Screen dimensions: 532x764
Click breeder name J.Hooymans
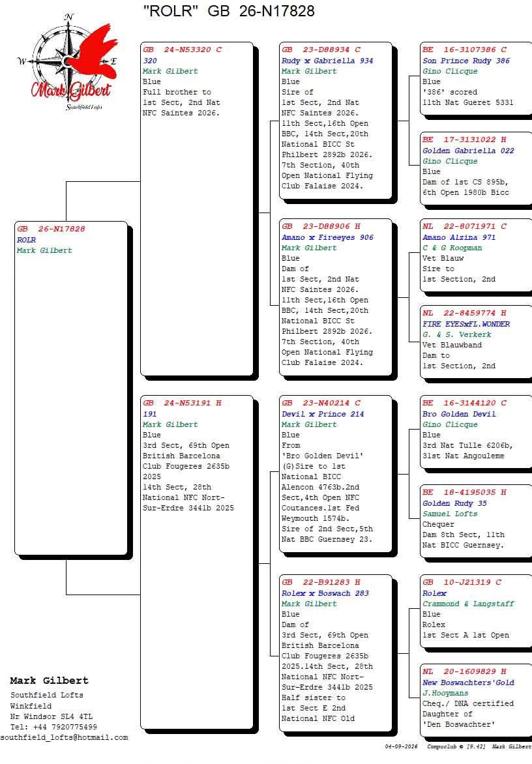click(x=445, y=694)
